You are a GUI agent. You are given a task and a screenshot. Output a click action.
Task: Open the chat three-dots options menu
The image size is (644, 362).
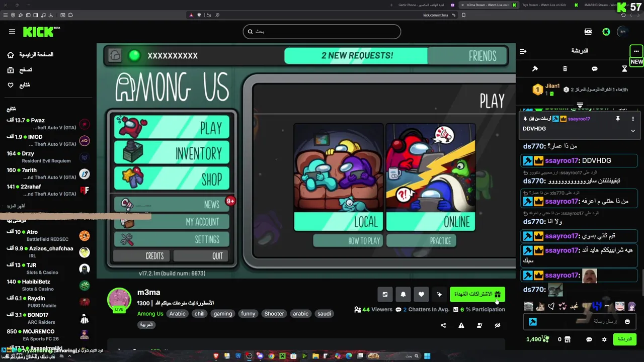tap(636, 51)
